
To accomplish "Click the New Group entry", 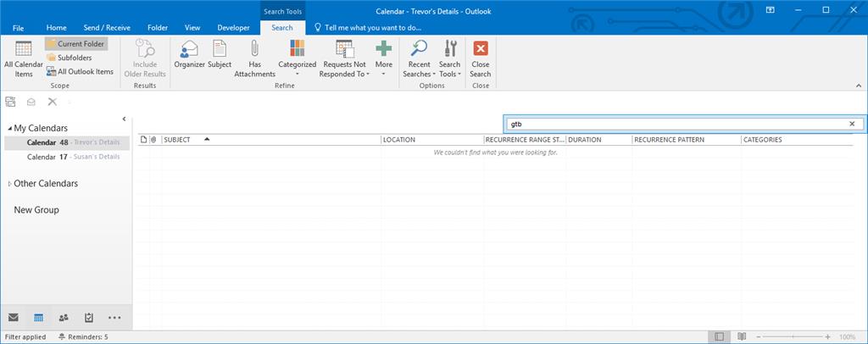I will [x=36, y=210].
